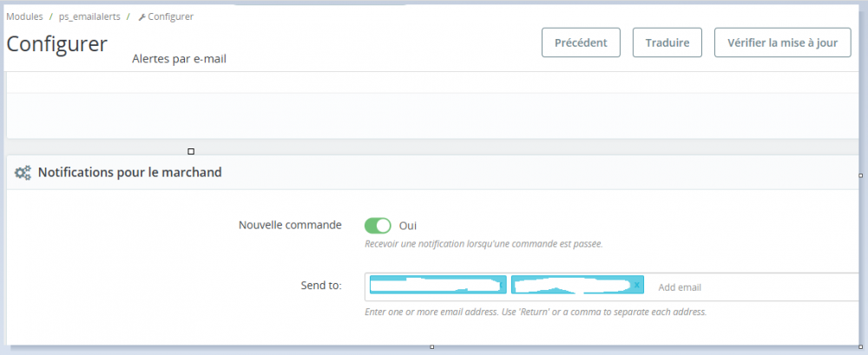The height and width of the screenshot is (355, 868).
Task: Go to Modules in the breadcrumb
Action: coord(24,16)
